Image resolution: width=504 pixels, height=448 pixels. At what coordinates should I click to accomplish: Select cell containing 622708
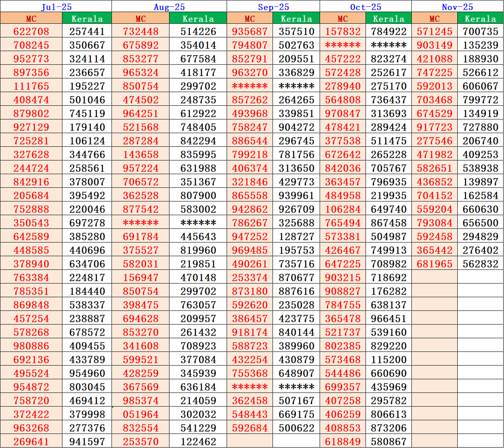pos(31,31)
